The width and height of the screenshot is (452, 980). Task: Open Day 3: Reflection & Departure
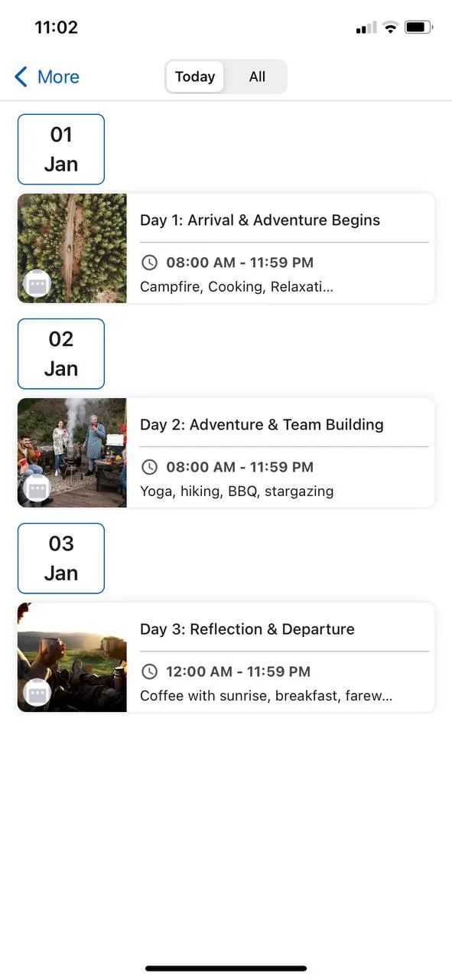pyautogui.click(x=226, y=657)
